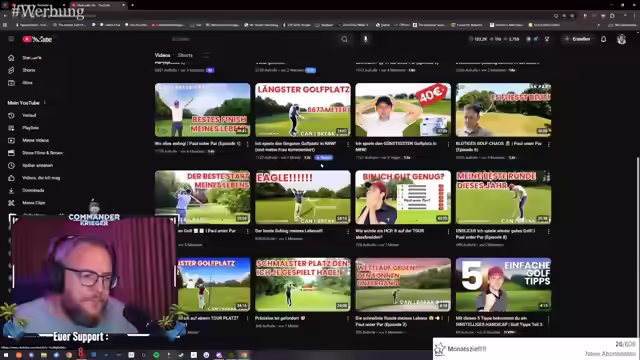This screenshot has width=640, height=360.
Task: Open options for 'GÜNSTIGSTEN Golfplatz' video
Action: [448, 144]
